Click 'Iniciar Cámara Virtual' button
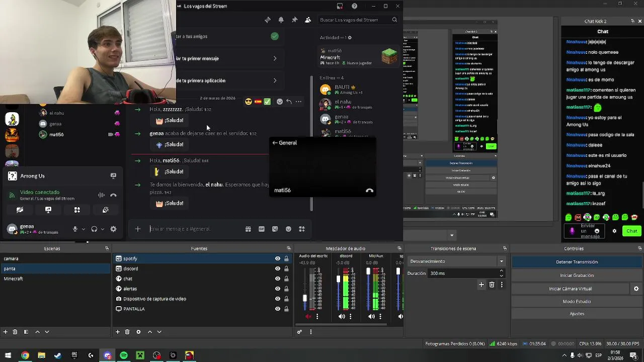 pyautogui.click(x=571, y=289)
